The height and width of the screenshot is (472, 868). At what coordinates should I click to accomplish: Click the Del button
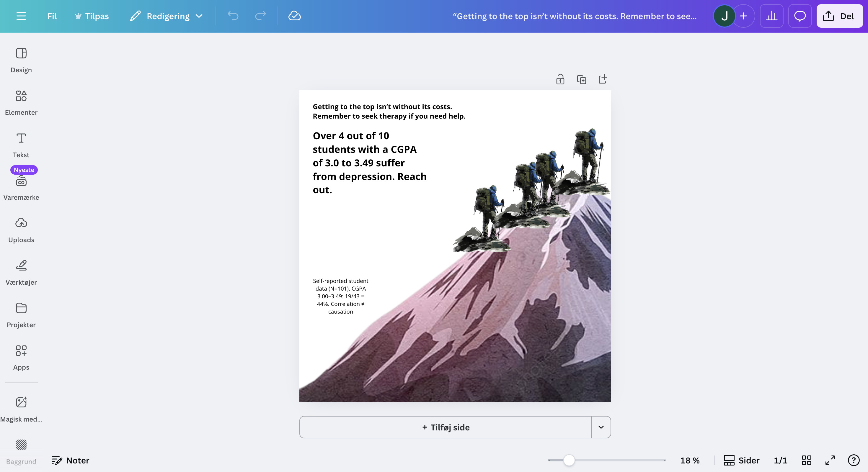click(840, 16)
